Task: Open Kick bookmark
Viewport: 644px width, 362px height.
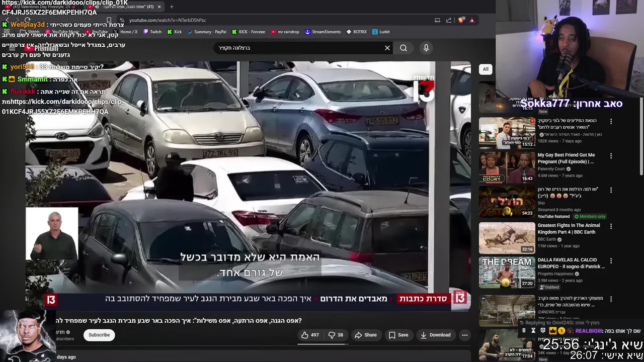Action: pos(175,32)
